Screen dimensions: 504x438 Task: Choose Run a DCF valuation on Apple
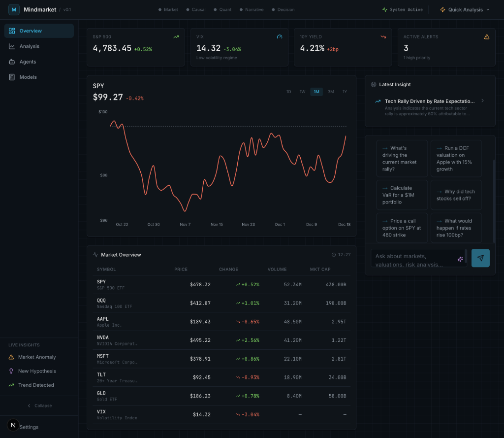(x=456, y=159)
